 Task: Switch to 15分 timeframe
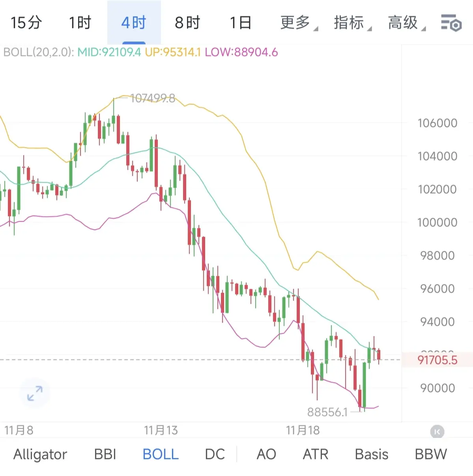click(26, 22)
